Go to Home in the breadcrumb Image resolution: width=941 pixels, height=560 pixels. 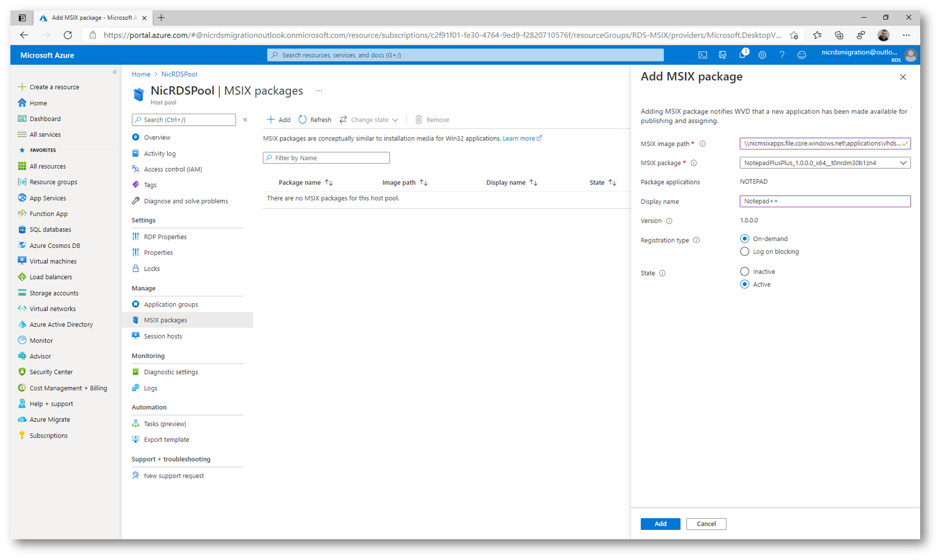click(141, 74)
